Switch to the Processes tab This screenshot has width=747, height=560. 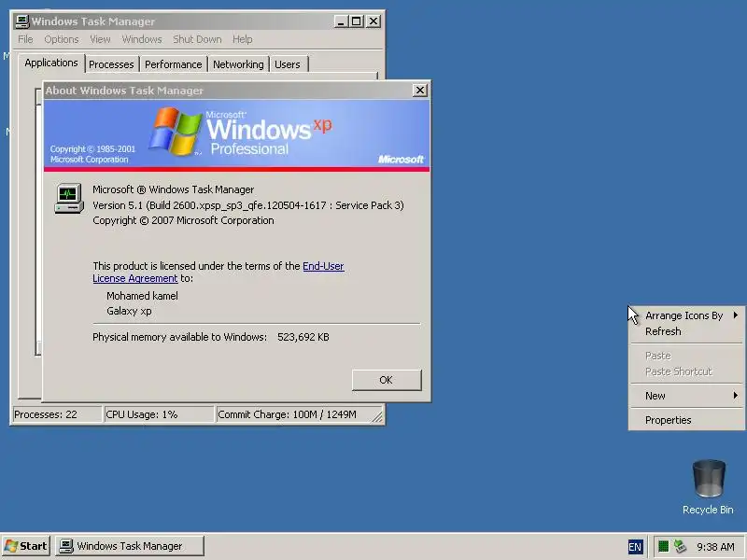(x=111, y=64)
